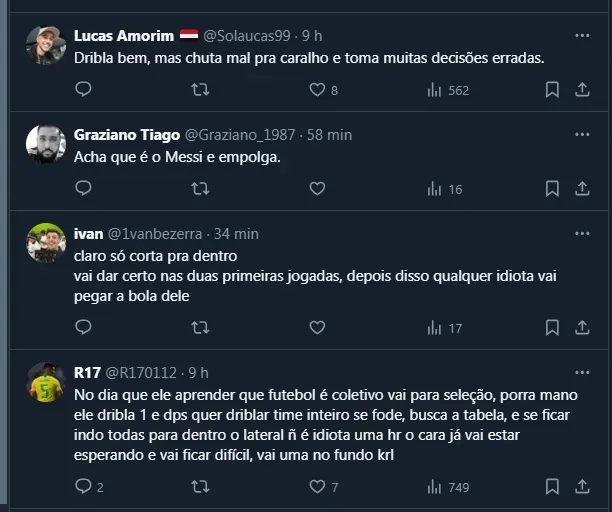Retweet ivan's post
This screenshot has width=612, height=512.
click(x=200, y=327)
